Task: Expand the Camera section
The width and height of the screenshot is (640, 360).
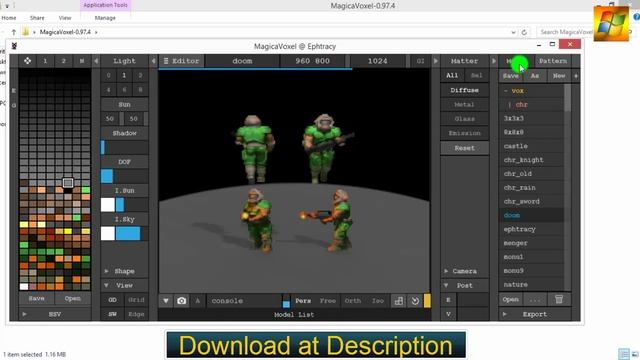Action: 464,271
